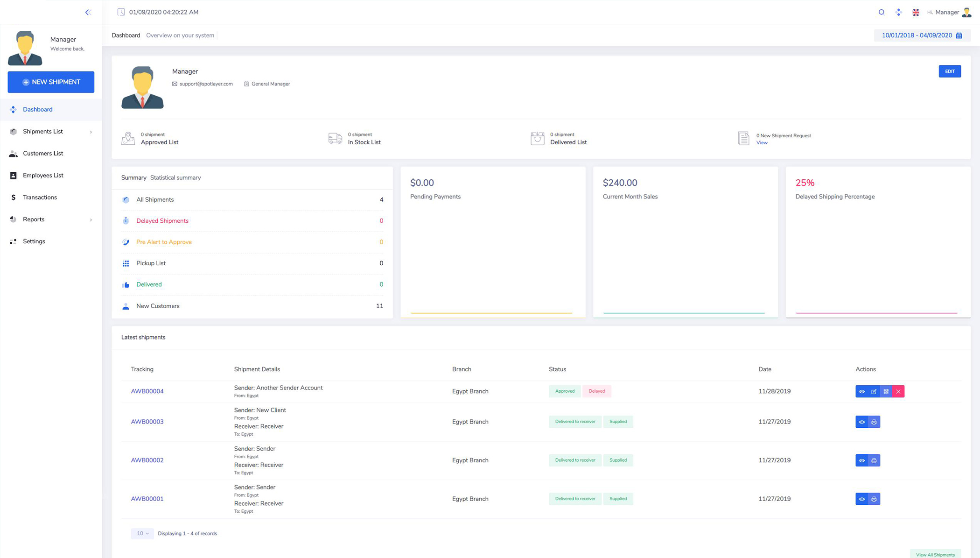This screenshot has height=558, width=980.
Task: Click the NEW SHIPMENT button
Action: click(x=51, y=82)
